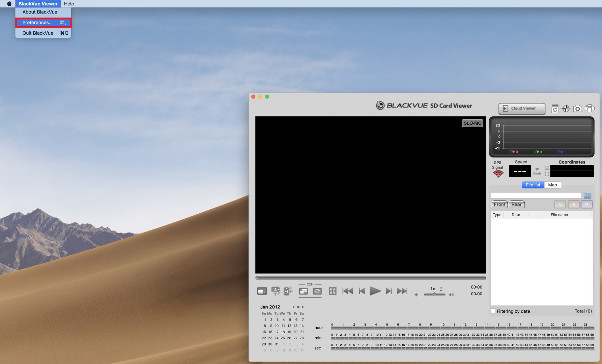Jump to today in calendar dot
Screen dimensions: 602x364
[x=298, y=307]
